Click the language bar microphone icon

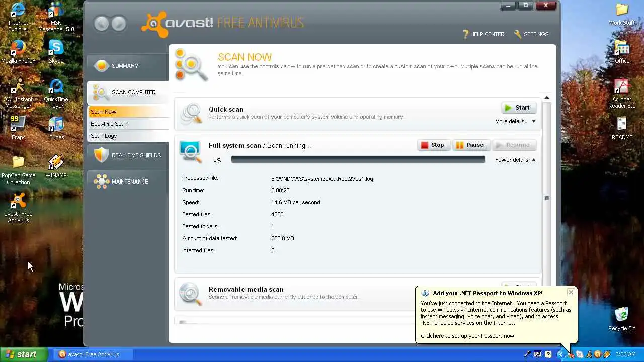tap(527, 354)
